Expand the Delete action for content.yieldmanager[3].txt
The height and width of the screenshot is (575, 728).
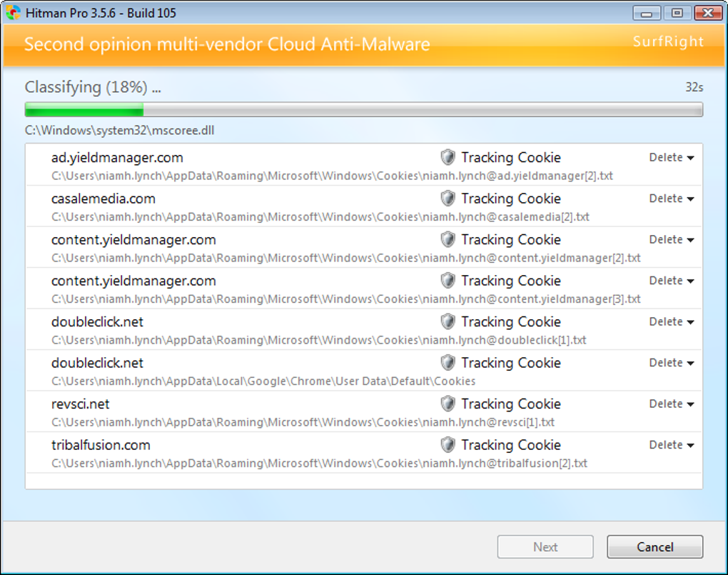(x=672, y=281)
